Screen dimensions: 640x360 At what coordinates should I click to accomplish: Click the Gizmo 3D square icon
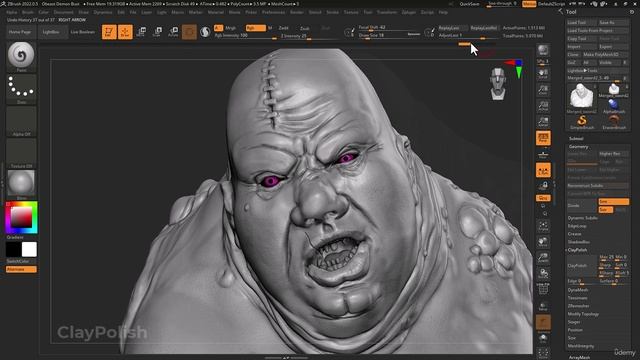(189, 32)
